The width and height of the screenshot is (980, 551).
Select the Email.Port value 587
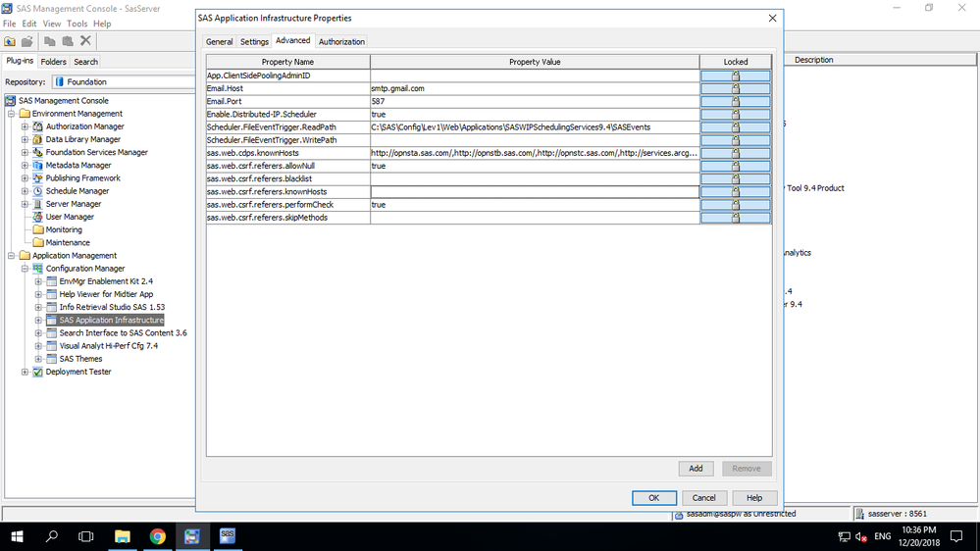coord(378,101)
